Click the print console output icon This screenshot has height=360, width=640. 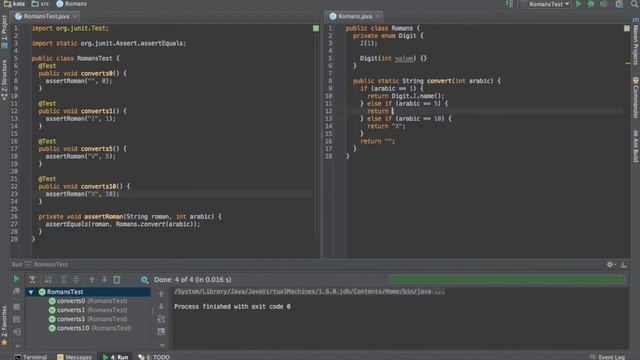tap(161, 331)
